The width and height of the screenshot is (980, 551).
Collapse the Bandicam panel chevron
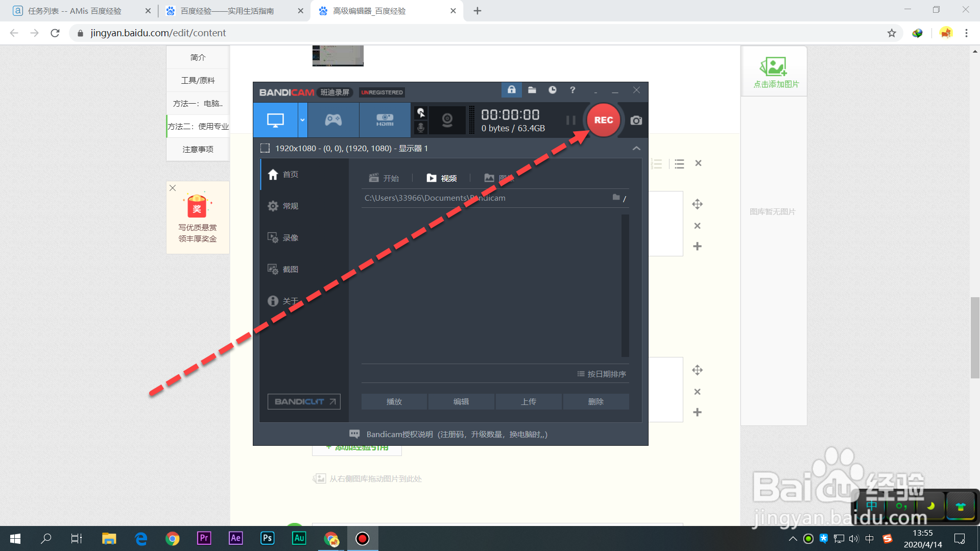636,148
